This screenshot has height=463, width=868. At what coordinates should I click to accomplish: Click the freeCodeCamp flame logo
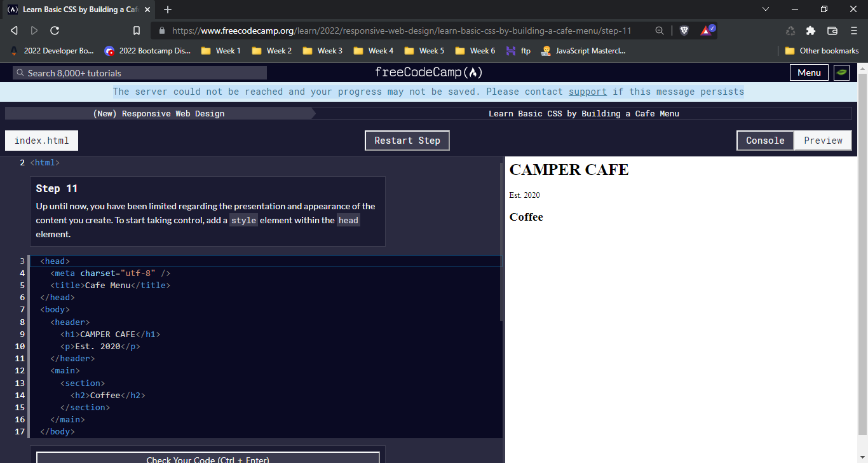(x=473, y=72)
